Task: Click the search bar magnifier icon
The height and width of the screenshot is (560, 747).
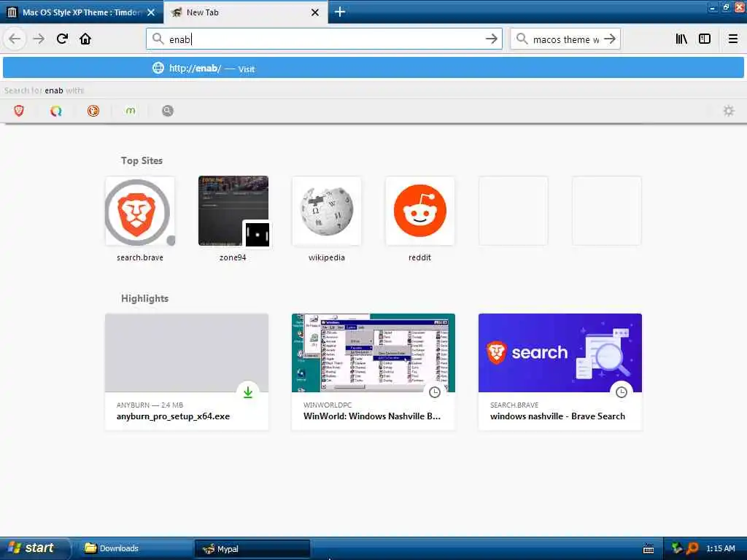Action: point(522,39)
